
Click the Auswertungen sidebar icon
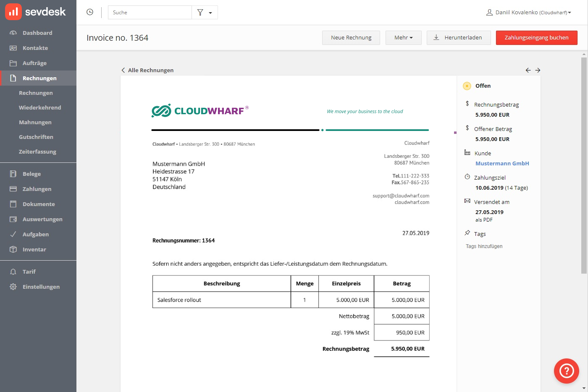pyautogui.click(x=13, y=219)
